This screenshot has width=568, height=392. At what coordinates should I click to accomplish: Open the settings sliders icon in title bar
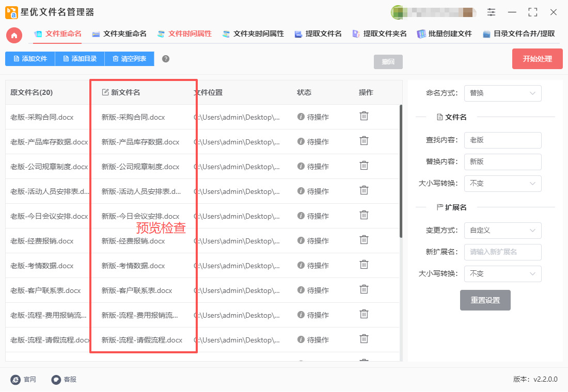[491, 12]
